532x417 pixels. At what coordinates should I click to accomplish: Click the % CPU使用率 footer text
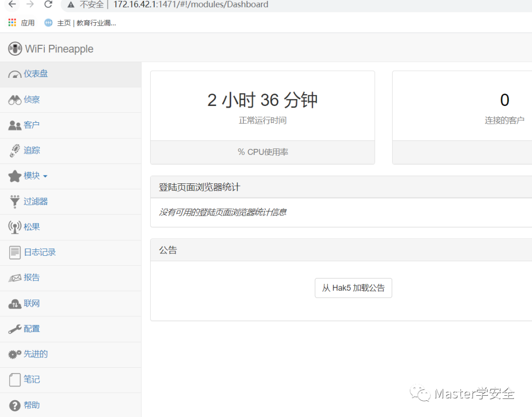pos(263,152)
